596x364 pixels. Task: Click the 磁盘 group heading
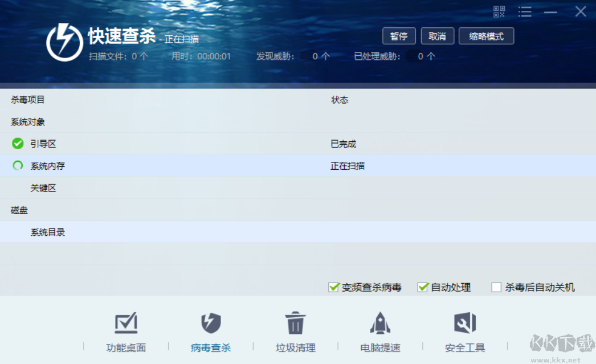19,210
